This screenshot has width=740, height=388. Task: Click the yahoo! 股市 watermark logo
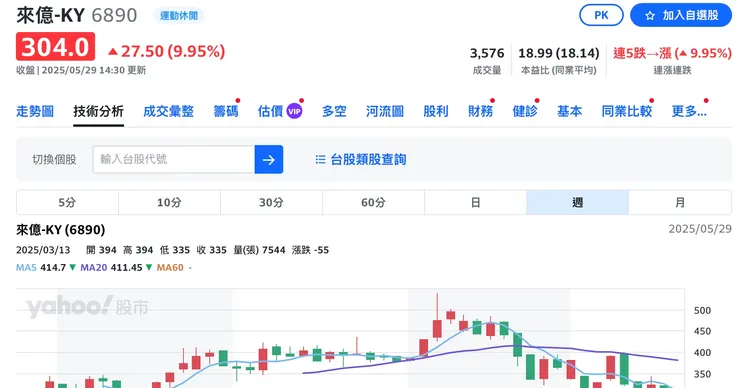pos(87,306)
